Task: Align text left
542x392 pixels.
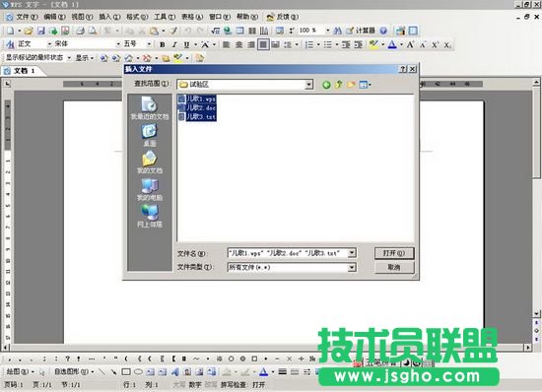Action: point(226,44)
